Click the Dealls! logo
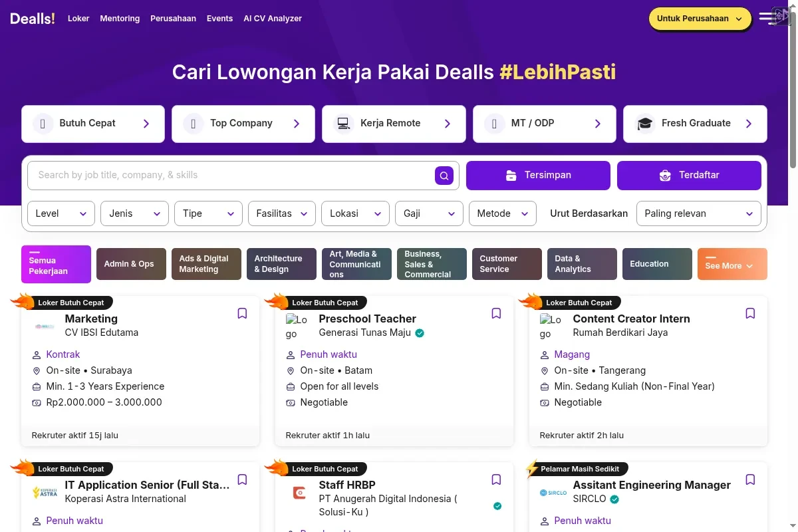798x532 pixels. pyautogui.click(x=33, y=19)
